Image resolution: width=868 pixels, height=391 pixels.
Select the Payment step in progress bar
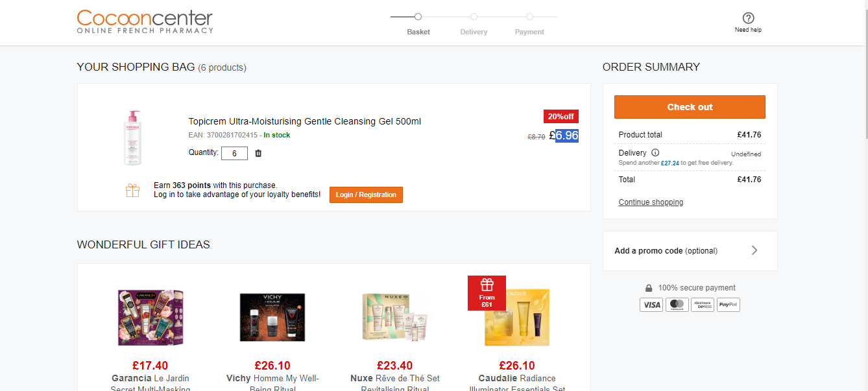tap(529, 23)
